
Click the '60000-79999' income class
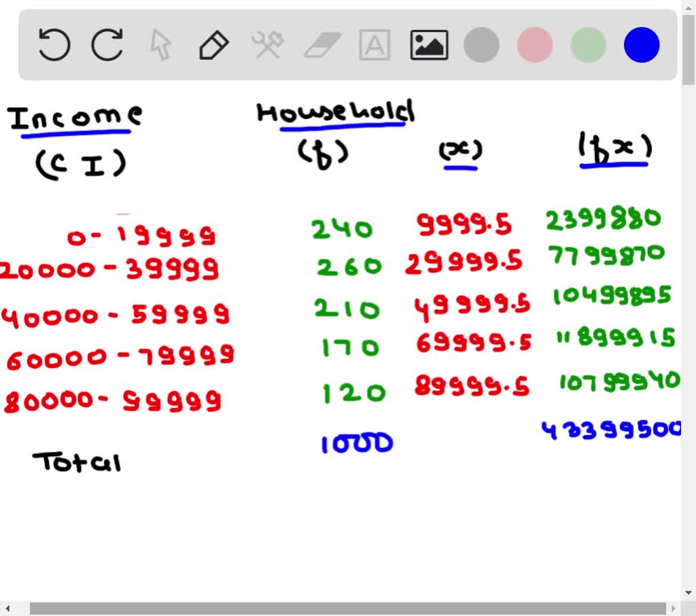click(x=120, y=357)
